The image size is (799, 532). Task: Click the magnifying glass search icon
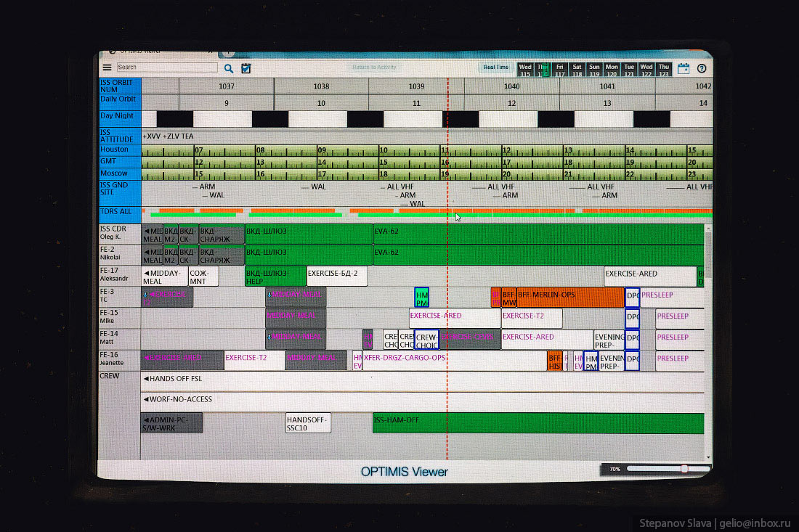[x=228, y=68]
